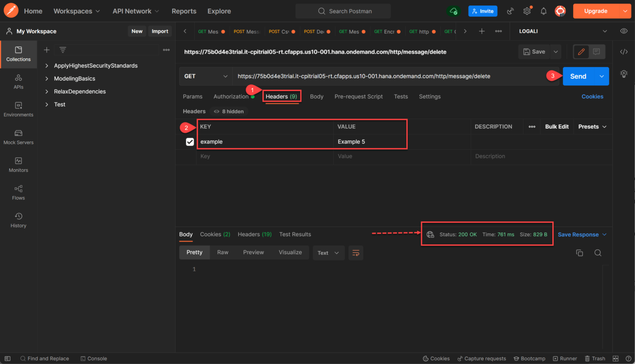Open the Upgrade dropdown arrow
Viewport: 635px width, 364px height.
tap(625, 11)
